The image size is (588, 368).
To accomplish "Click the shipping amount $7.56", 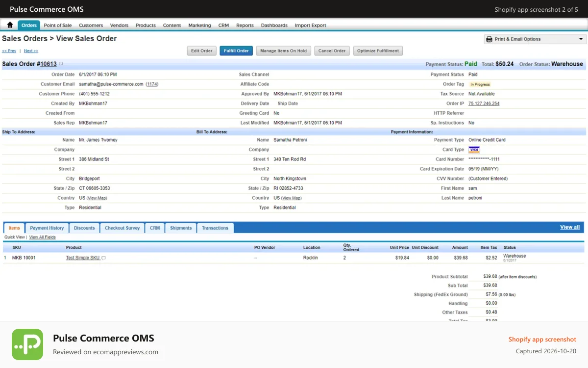I will [x=491, y=294].
